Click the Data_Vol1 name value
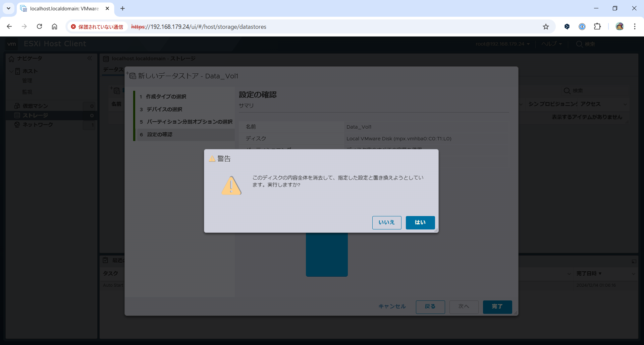 click(359, 127)
